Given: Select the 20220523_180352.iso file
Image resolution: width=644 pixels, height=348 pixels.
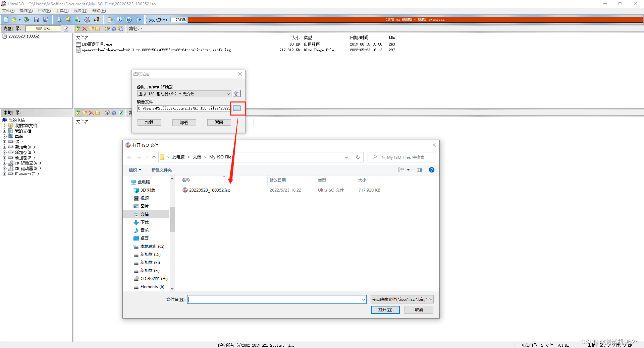Looking at the screenshot, I should point(210,190).
